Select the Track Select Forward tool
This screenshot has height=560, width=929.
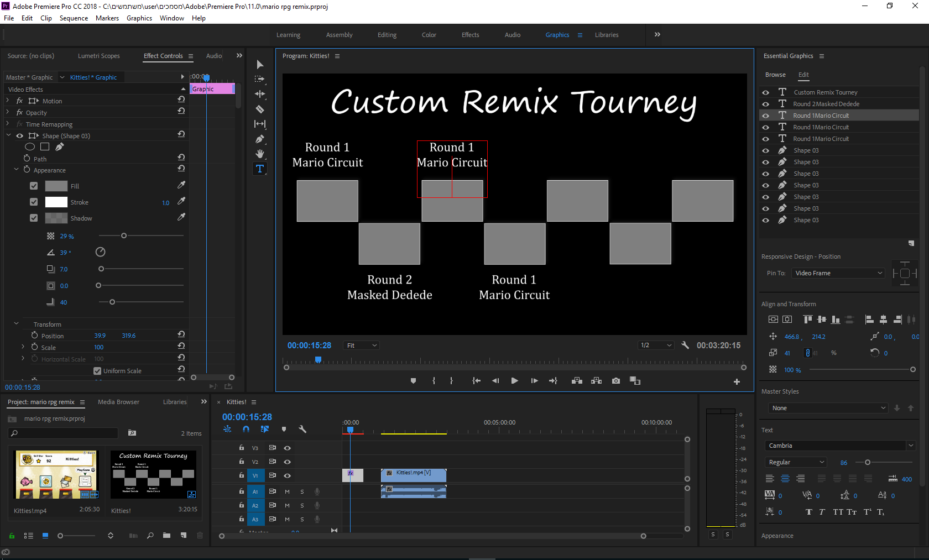[x=260, y=80]
